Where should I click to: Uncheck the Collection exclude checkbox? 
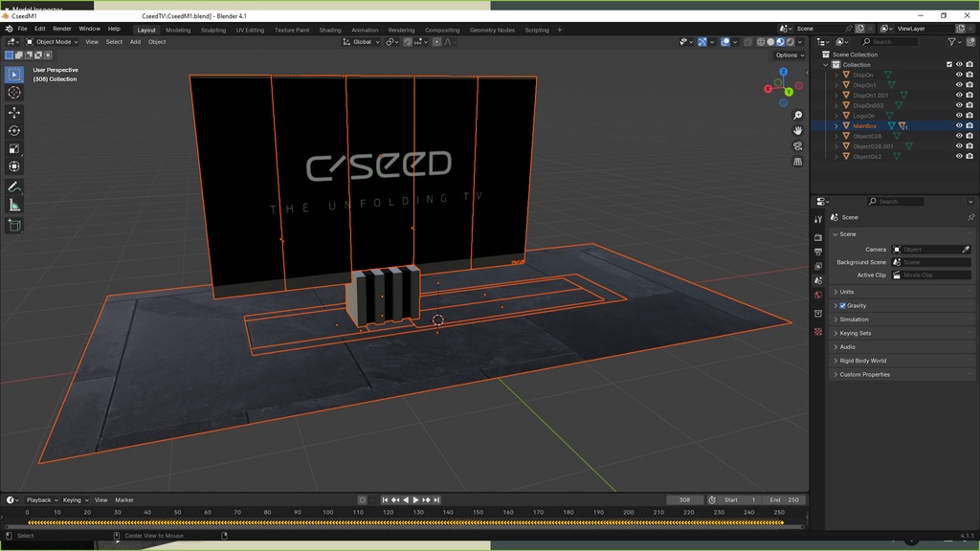[949, 65]
